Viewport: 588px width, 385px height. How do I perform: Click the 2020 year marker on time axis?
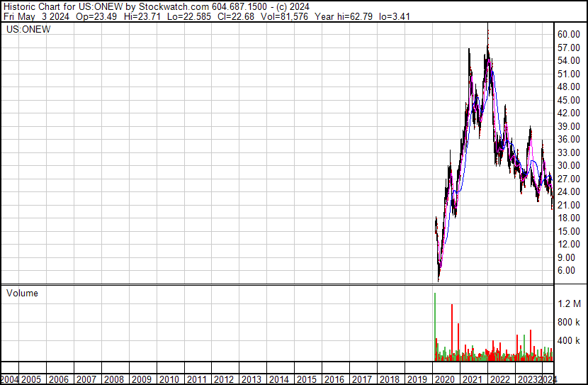coord(446,379)
